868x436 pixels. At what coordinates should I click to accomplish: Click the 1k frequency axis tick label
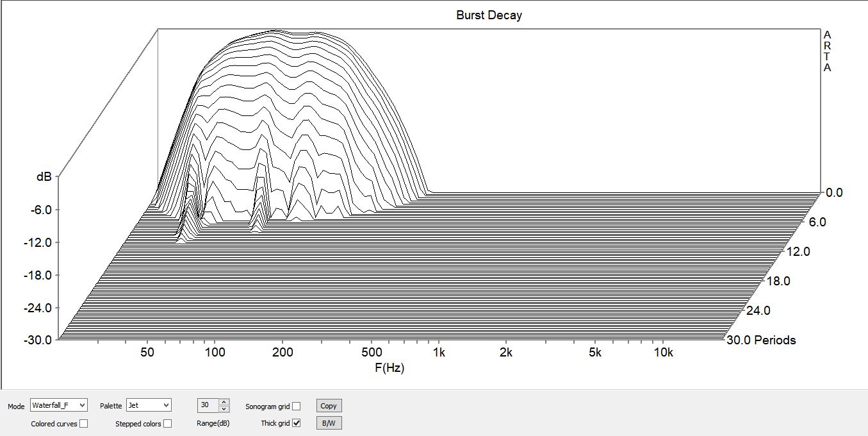[x=439, y=353]
